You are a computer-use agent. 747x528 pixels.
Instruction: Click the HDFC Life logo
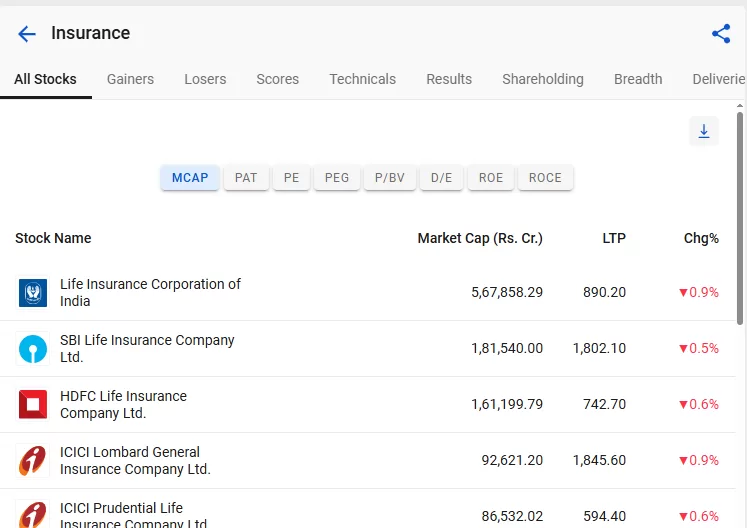(33, 405)
